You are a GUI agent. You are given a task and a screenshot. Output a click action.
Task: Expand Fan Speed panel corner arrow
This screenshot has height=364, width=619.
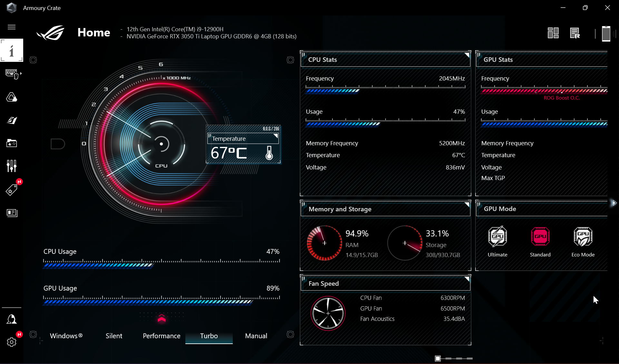(x=467, y=279)
